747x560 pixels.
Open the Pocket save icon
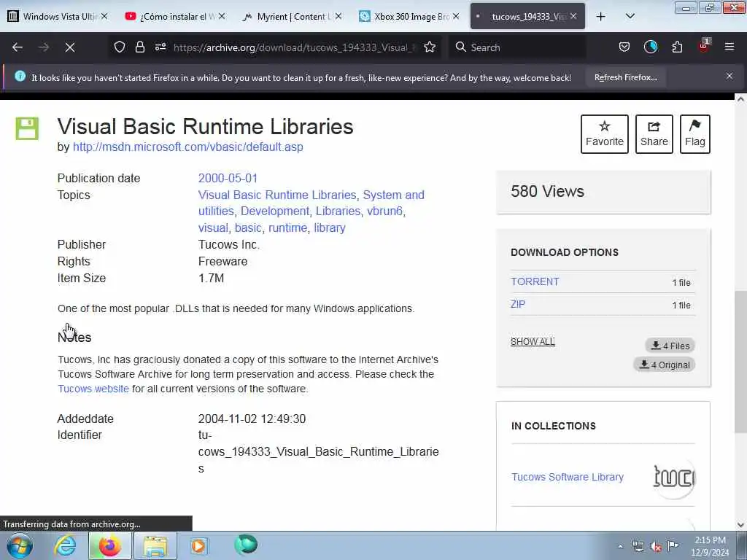[x=624, y=47]
